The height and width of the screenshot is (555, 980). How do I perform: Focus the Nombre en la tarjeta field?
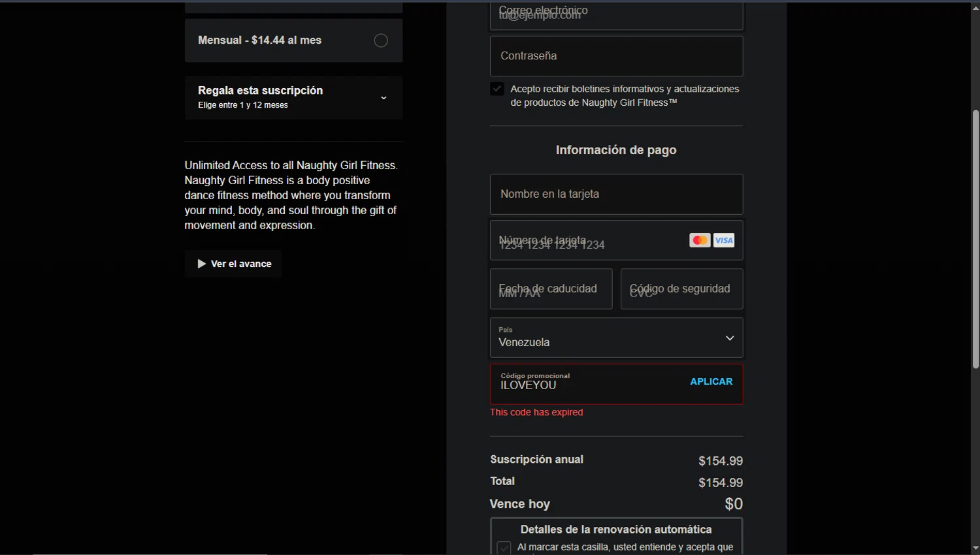[x=615, y=194]
